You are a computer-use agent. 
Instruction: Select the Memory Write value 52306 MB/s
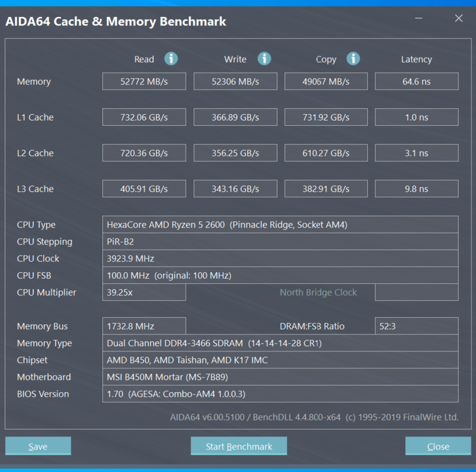[235, 81]
